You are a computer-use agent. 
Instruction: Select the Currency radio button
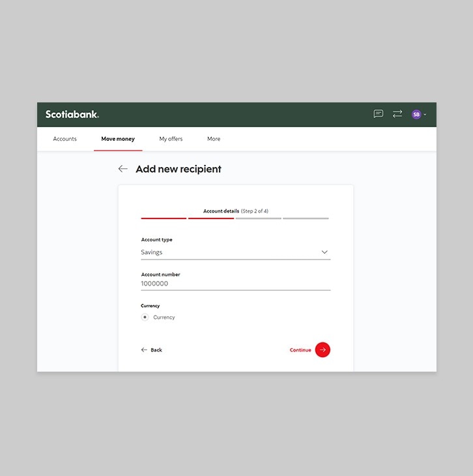(x=145, y=318)
